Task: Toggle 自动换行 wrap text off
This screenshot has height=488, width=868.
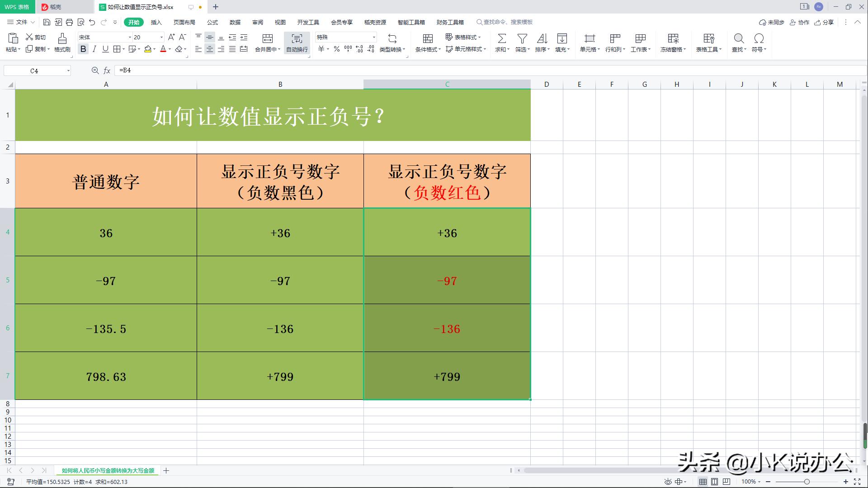Action: (297, 43)
